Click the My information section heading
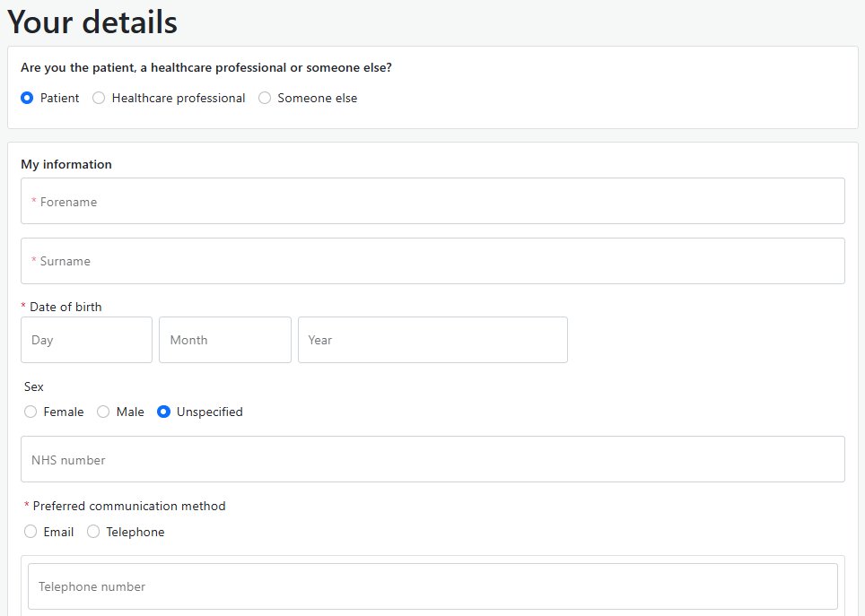 (x=66, y=164)
